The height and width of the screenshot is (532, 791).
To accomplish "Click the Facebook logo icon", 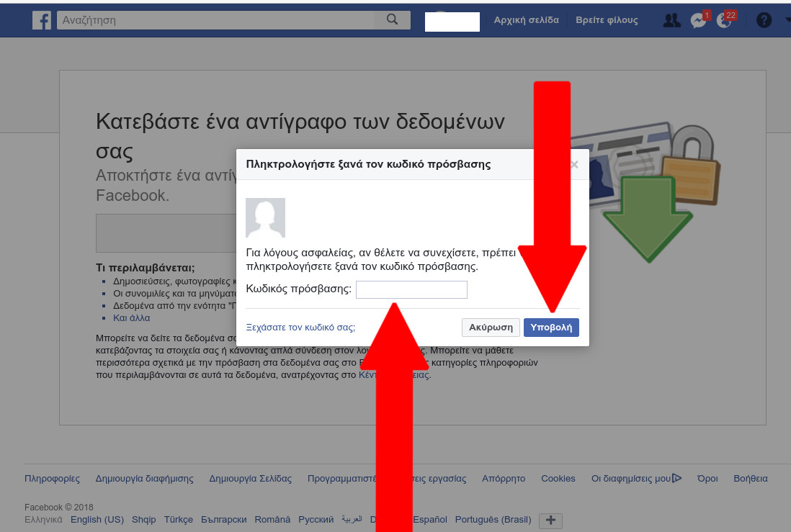I will tap(42, 20).
